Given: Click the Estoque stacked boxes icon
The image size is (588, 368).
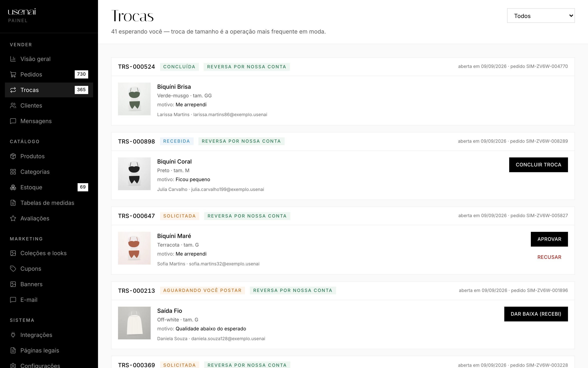Looking at the screenshot, I should tap(13, 187).
